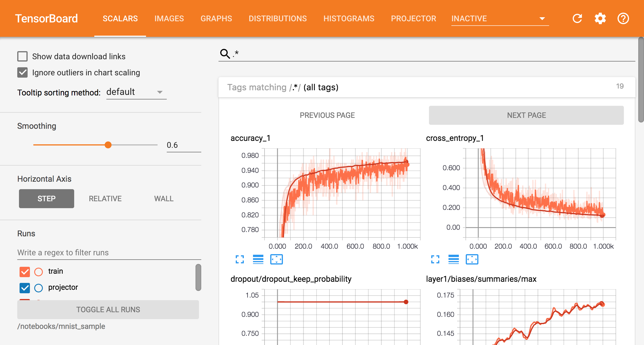Click the Smoothing slider handle
This screenshot has width=644, height=345.
point(108,145)
